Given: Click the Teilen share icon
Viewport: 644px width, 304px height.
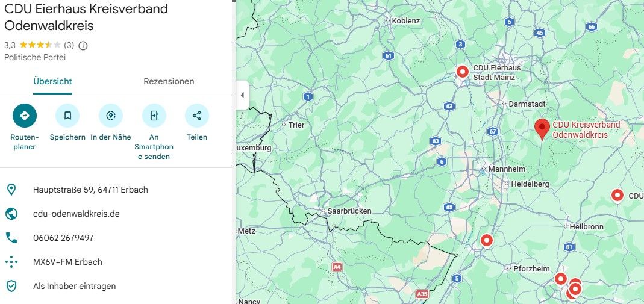Looking at the screenshot, I should (x=196, y=116).
